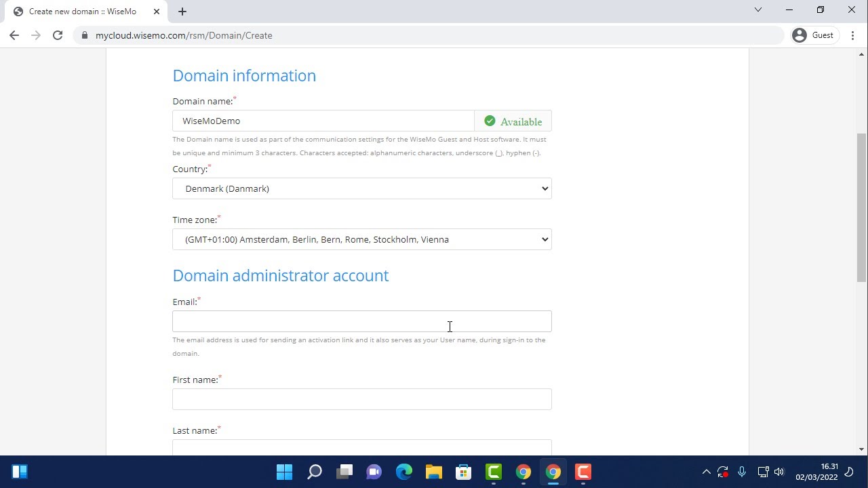Open Task View on taskbar
Image resolution: width=868 pixels, height=488 pixels.
pos(344,472)
